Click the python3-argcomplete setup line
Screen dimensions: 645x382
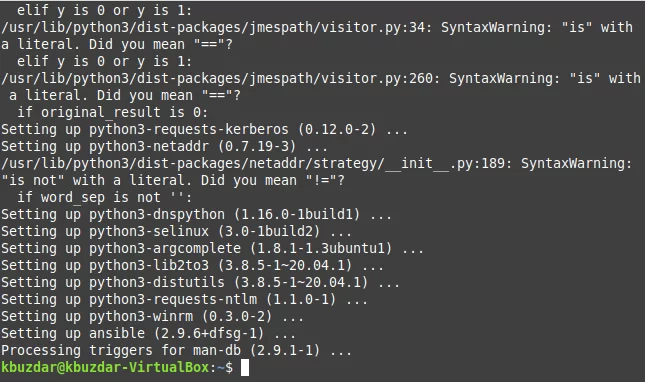212,248
